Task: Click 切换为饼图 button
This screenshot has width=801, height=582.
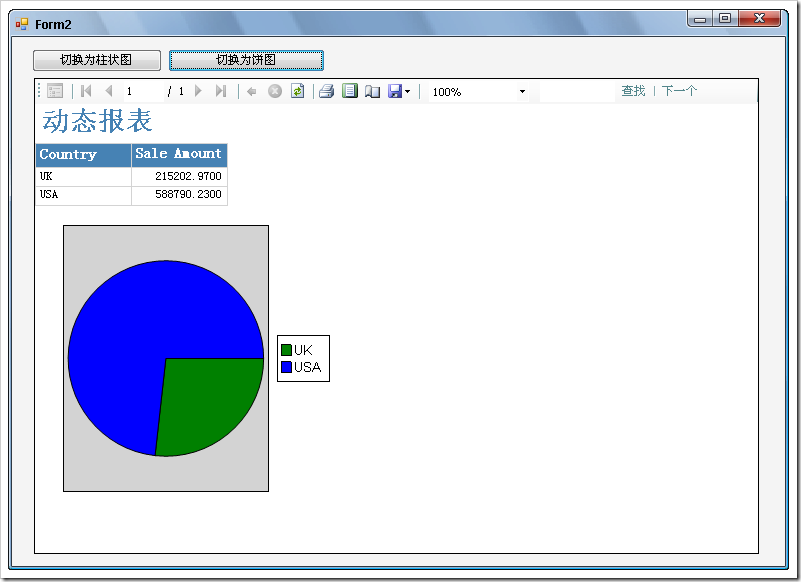Action: click(x=246, y=60)
